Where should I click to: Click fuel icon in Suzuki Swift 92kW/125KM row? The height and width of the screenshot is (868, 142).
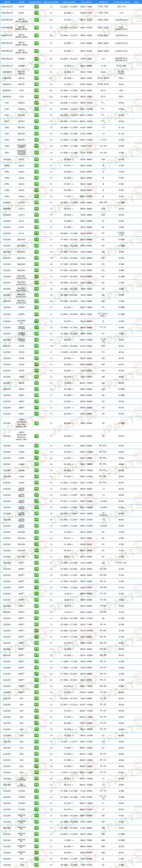pyautogui.click(x=36, y=686)
